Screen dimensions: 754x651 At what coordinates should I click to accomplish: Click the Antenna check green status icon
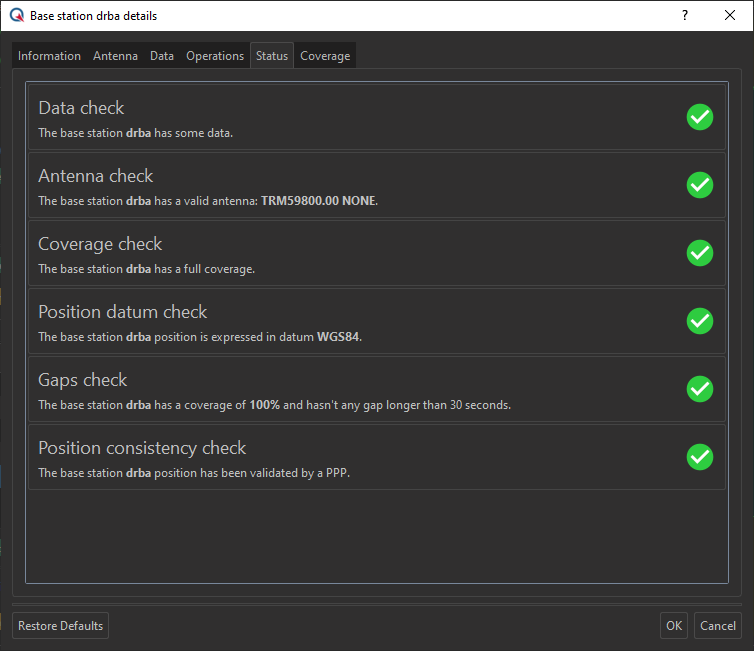700,185
